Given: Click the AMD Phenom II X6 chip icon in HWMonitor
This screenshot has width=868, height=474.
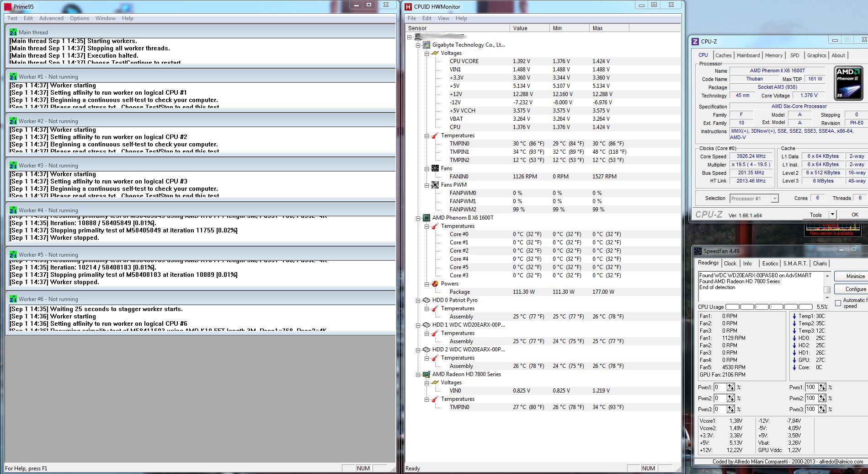Looking at the screenshot, I should (x=426, y=218).
